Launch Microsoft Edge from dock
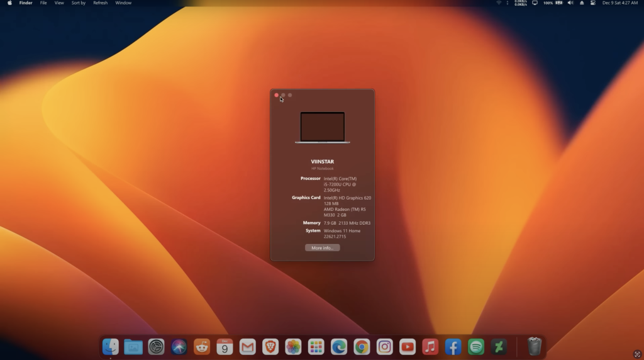Image resolution: width=644 pixels, height=360 pixels. pyautogui.click(x=339, y=347)
